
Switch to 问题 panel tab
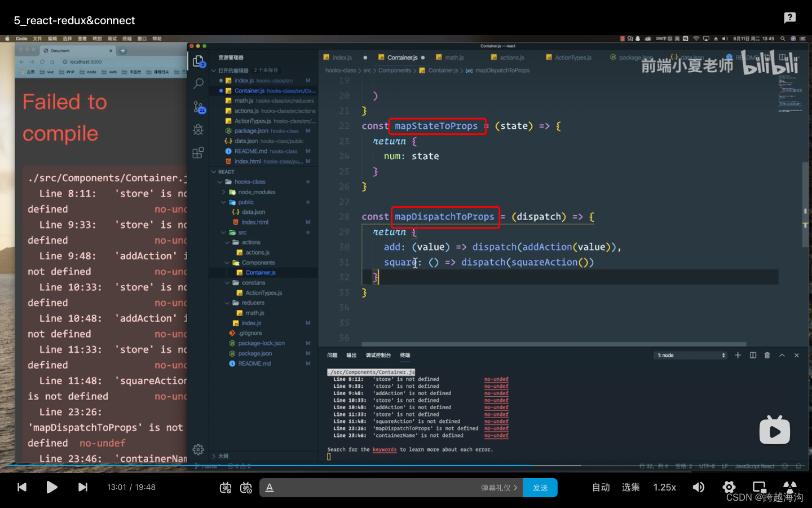[x=332, y=355]
